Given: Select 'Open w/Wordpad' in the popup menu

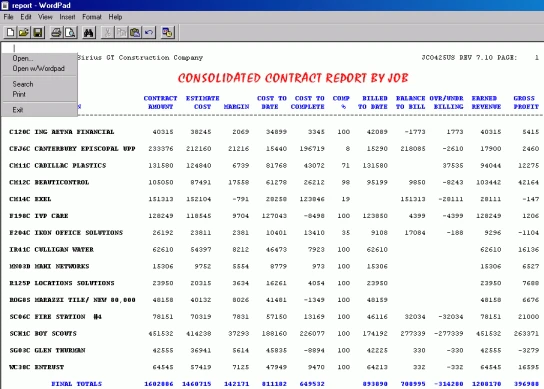Looking at the screenshot, I should click(39, 68).
